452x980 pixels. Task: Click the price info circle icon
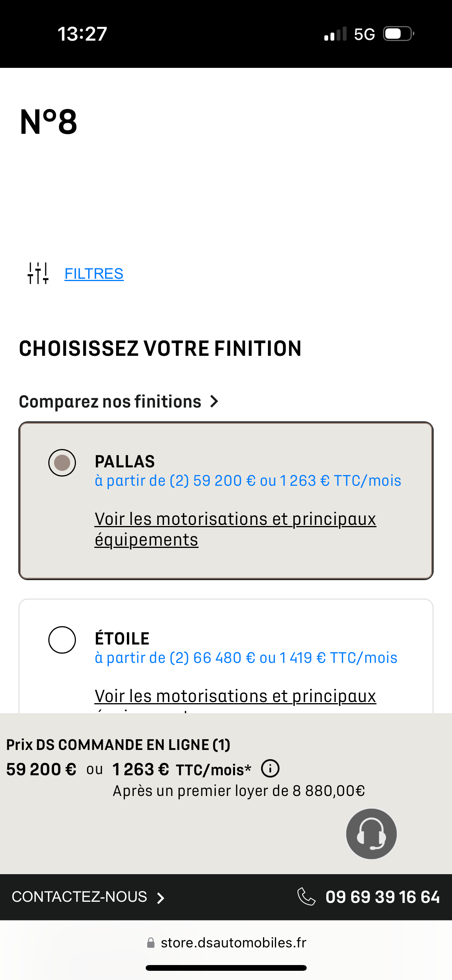270,769
